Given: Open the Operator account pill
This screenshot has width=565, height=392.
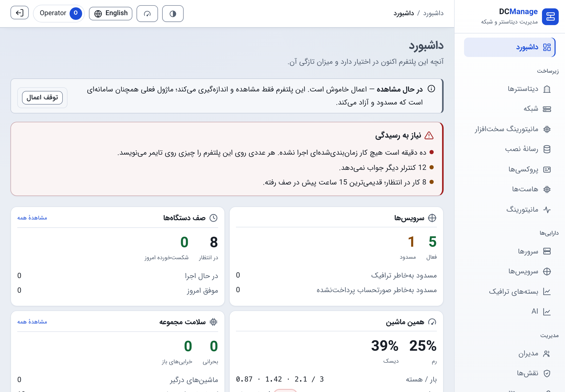Looking at the screenshot, I should 59,13.
